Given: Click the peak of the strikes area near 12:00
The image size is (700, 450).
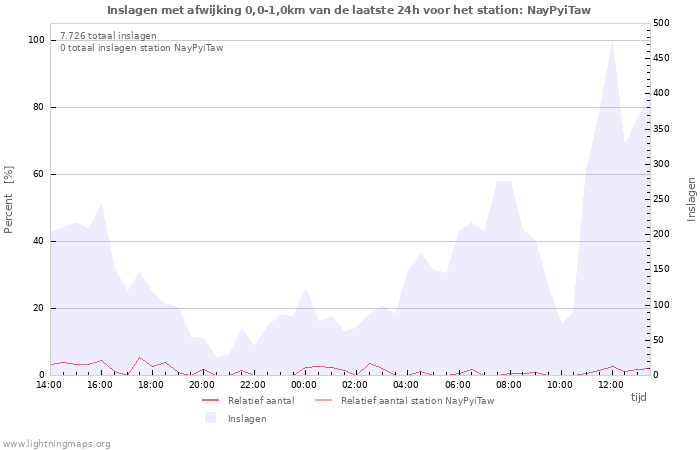Looking at the screenshot, I should pyautogui.click(x=612, y=41).
